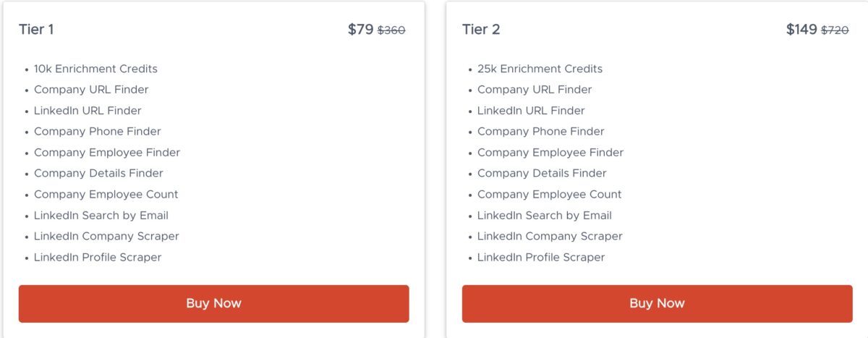Screen dimensions: 868x338
Task: Click LinkedIn Profile Scraper in Tier 2
Action: pos(541,258)
